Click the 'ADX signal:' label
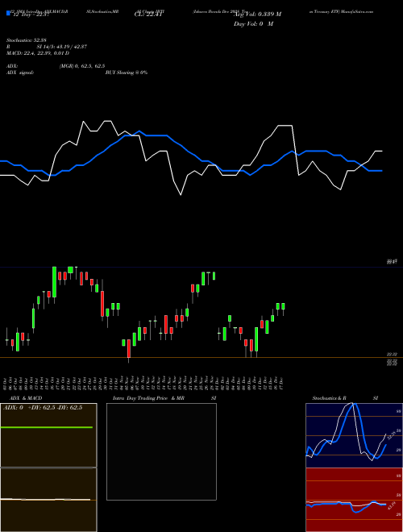 (20, 73)
